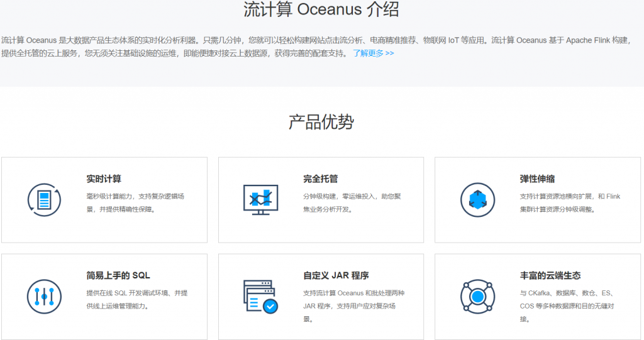
Task: Click the intro paragraph starting 流计算 Oceanus 是大数据
Action: 316,47
